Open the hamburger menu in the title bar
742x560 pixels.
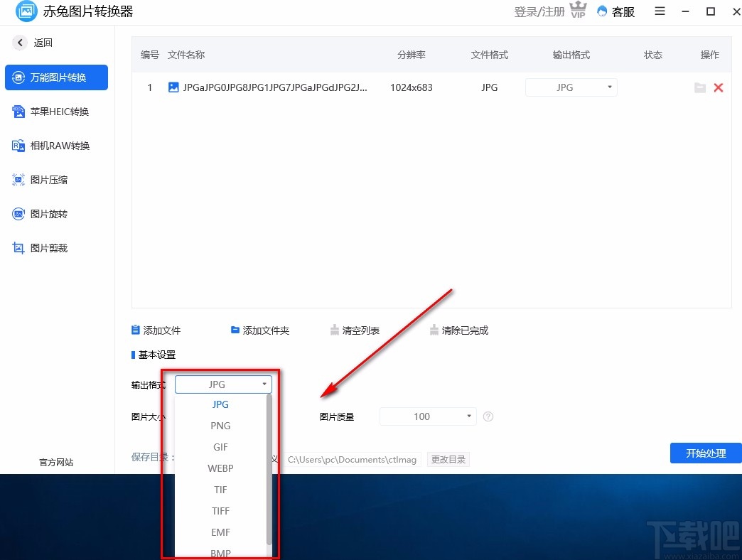[660, 11]
